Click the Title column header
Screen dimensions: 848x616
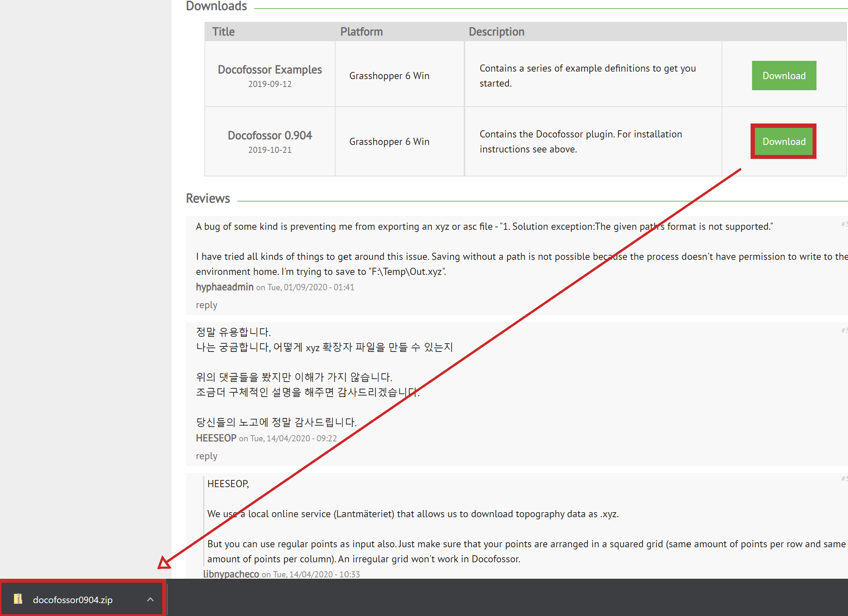click(x=223, y=32)
